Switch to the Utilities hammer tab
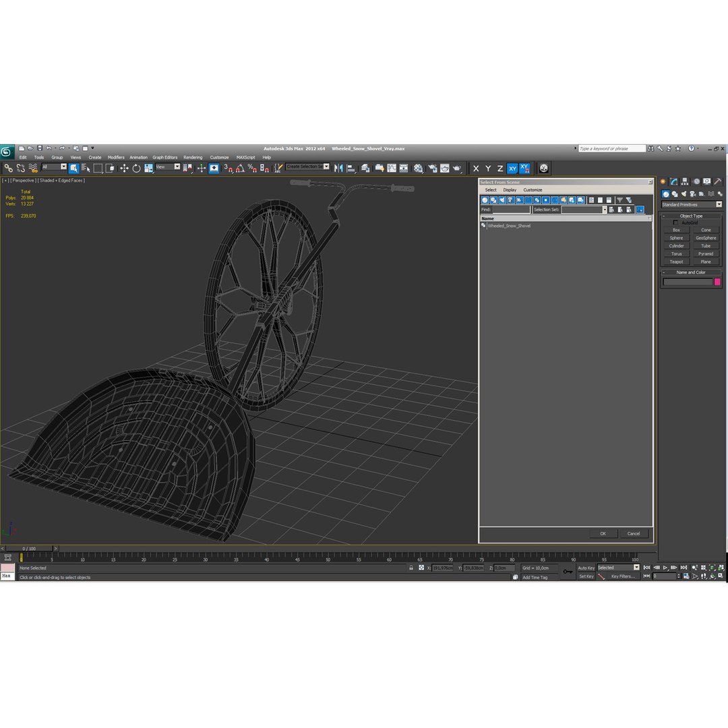This screenshot has width=728, height=728. (717, 181)
